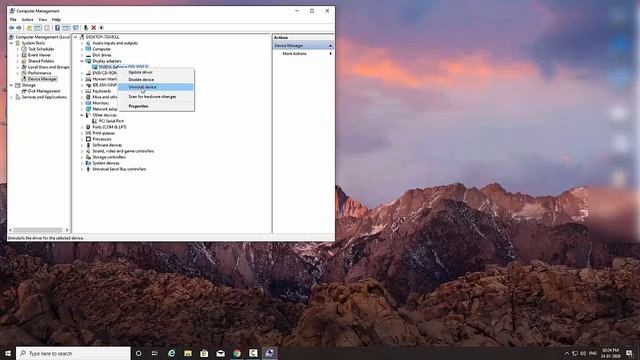Expand the Processors category
Viewport: 640px width, 360px height.
82,139
